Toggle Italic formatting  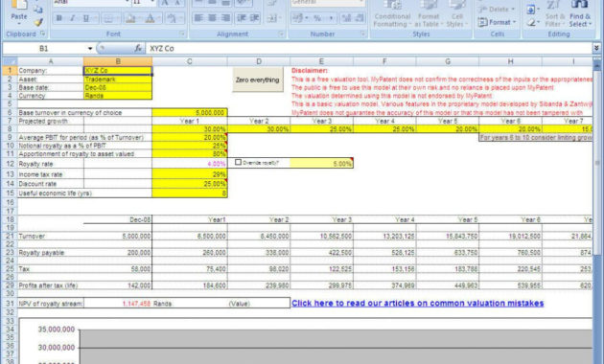click(72, 18)
